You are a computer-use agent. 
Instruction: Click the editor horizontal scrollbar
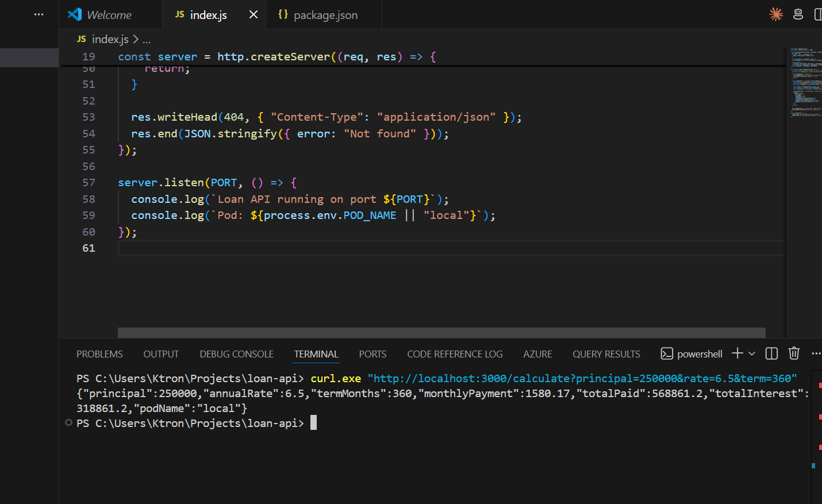point(441,333)
